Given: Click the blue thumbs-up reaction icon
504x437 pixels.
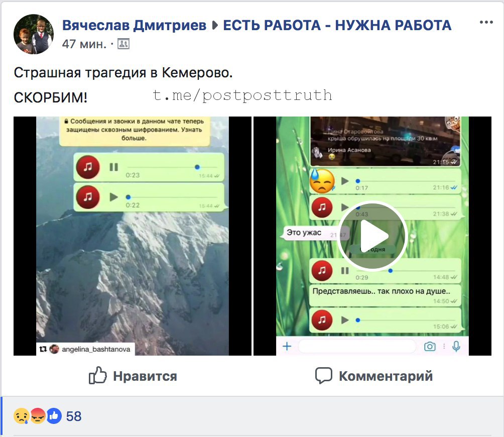Looking at the screenshot, I should [x=54, y=416].
